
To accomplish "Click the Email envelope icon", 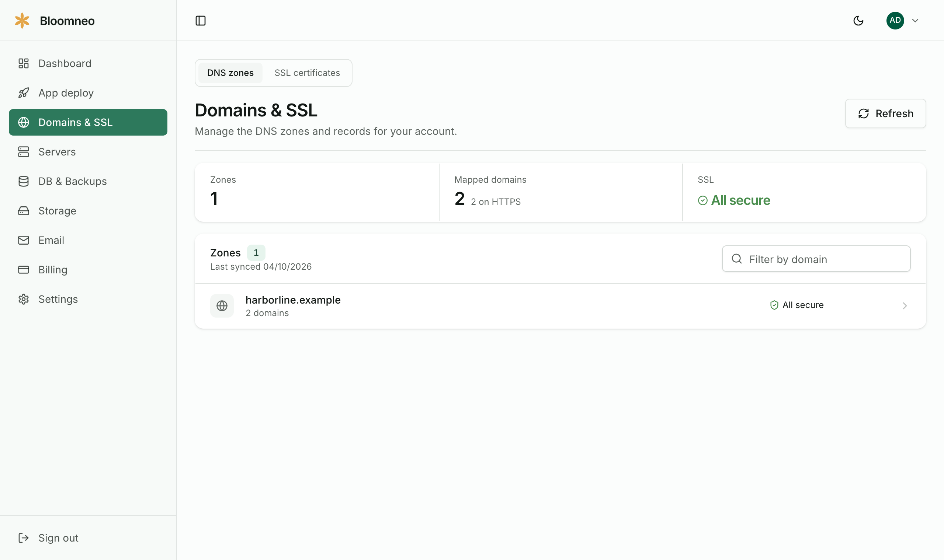I will [x=23, y=240].
